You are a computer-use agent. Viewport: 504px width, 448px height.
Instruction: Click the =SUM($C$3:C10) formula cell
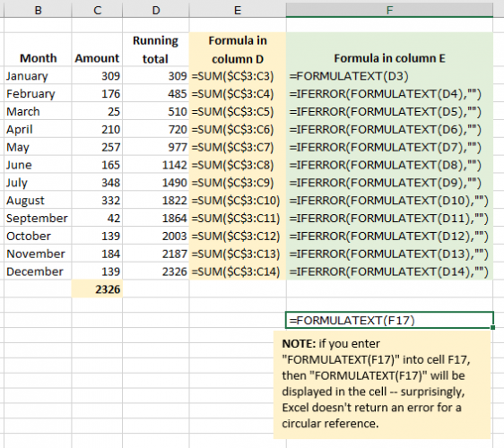click(x=238, y=201)
